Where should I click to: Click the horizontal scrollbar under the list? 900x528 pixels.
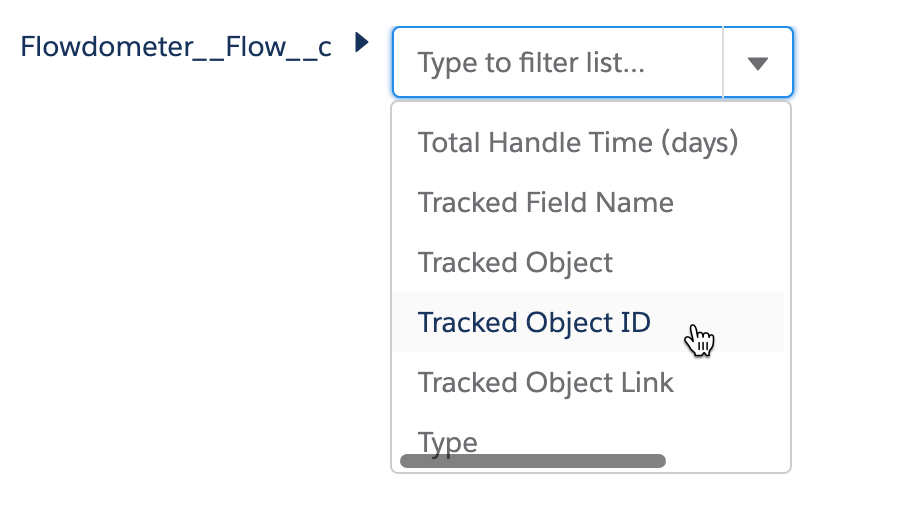click(x=532, y=461)
